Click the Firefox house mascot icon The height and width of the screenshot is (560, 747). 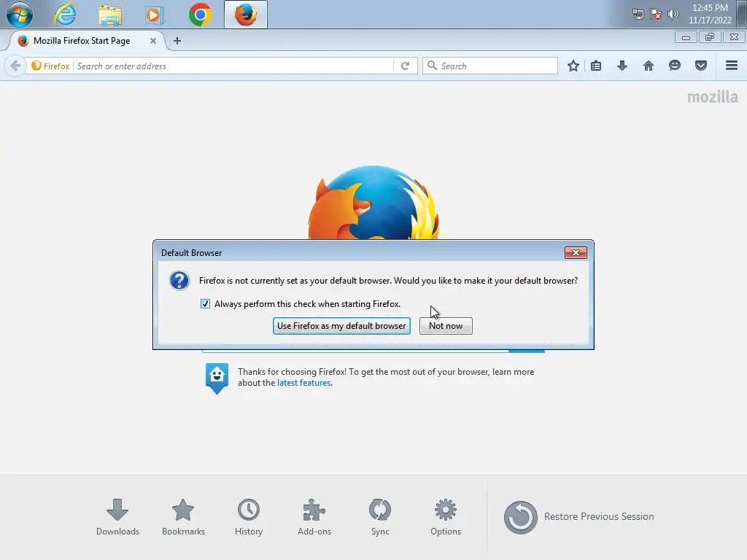[217, 378]
